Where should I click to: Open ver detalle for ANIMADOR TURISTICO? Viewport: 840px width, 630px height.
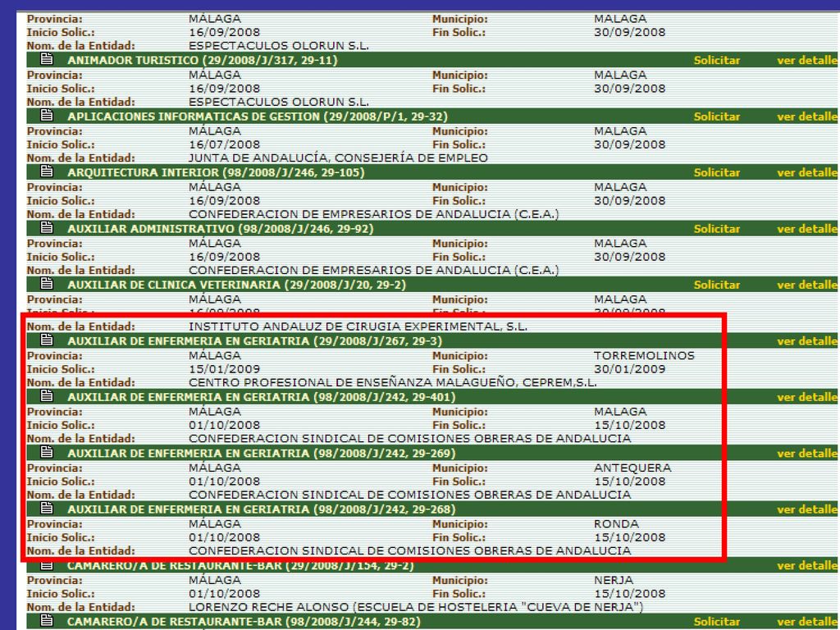click(x=807, y=60)
